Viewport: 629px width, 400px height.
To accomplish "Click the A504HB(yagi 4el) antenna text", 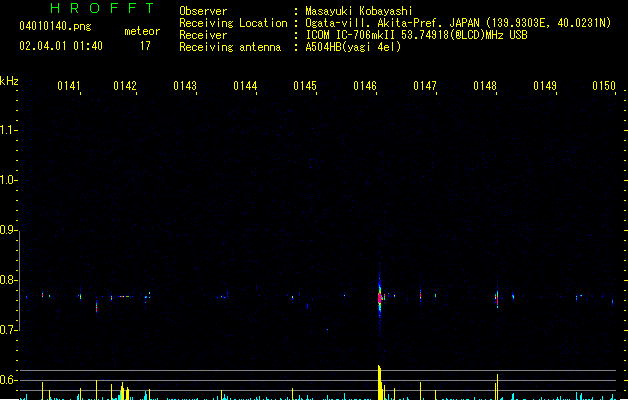I will coord(353,47).
